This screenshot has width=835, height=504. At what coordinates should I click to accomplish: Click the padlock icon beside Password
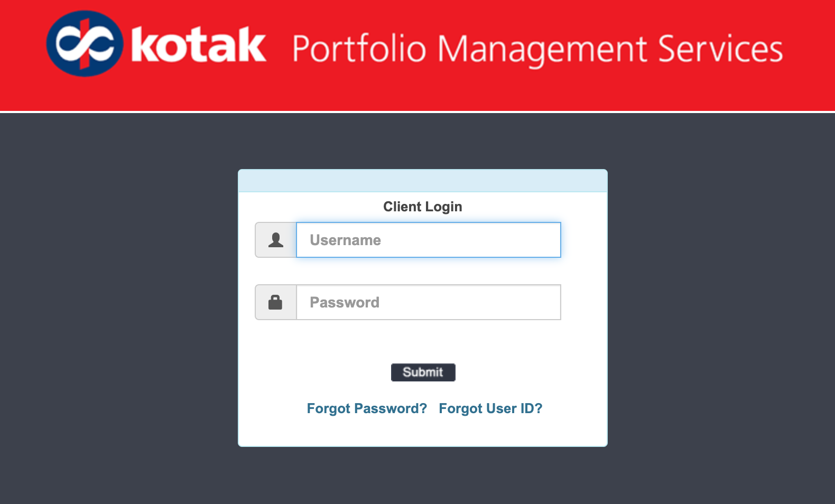tap(275, 302)
